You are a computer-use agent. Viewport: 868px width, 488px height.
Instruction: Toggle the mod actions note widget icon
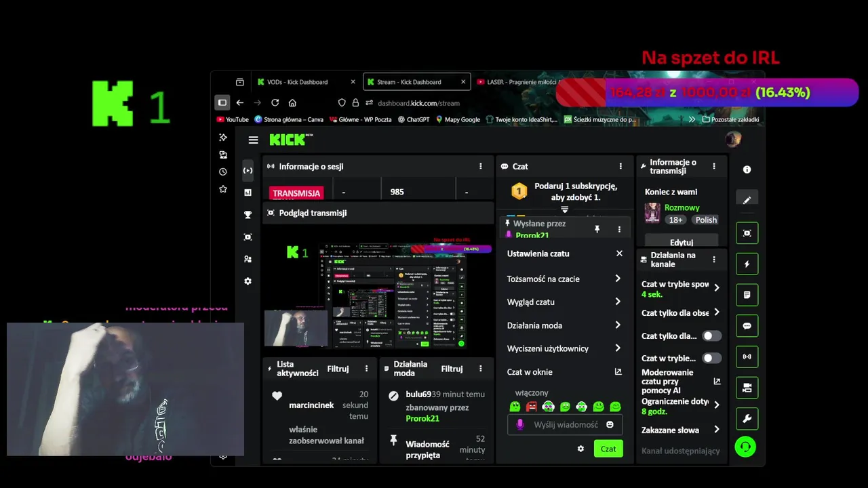point(747,295)
